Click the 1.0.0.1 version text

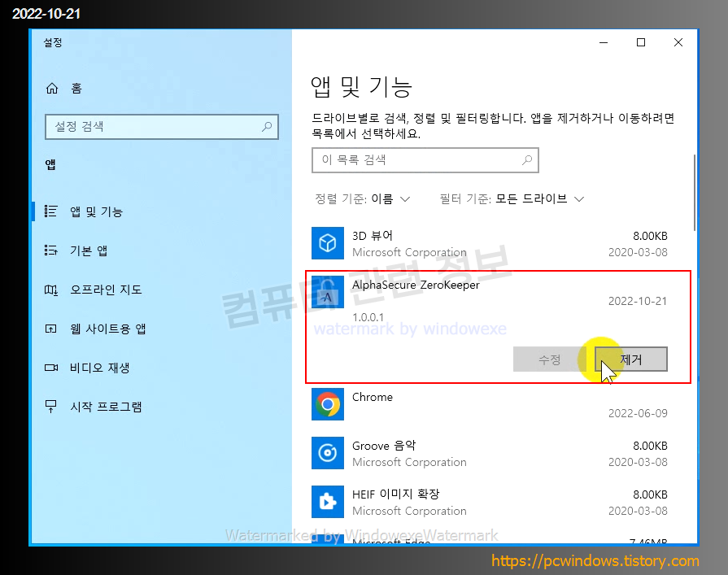(368, 317)
